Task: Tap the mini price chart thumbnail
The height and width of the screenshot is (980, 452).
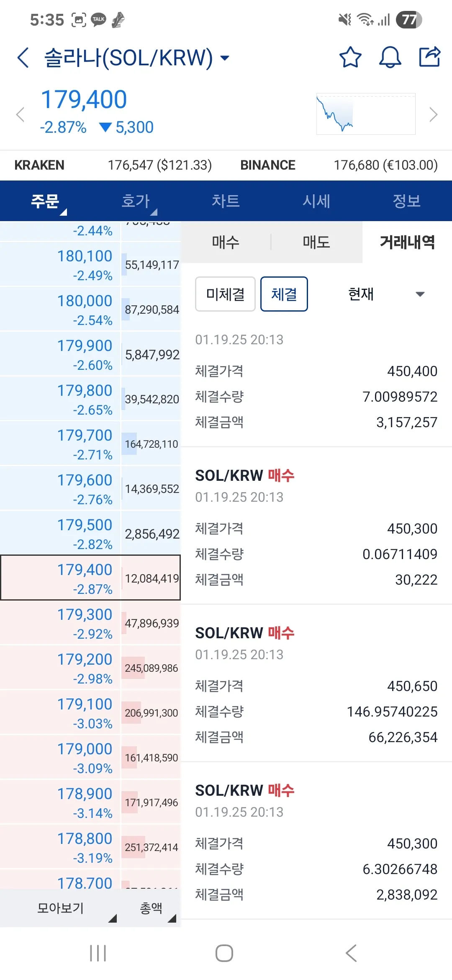Action: 366,114
